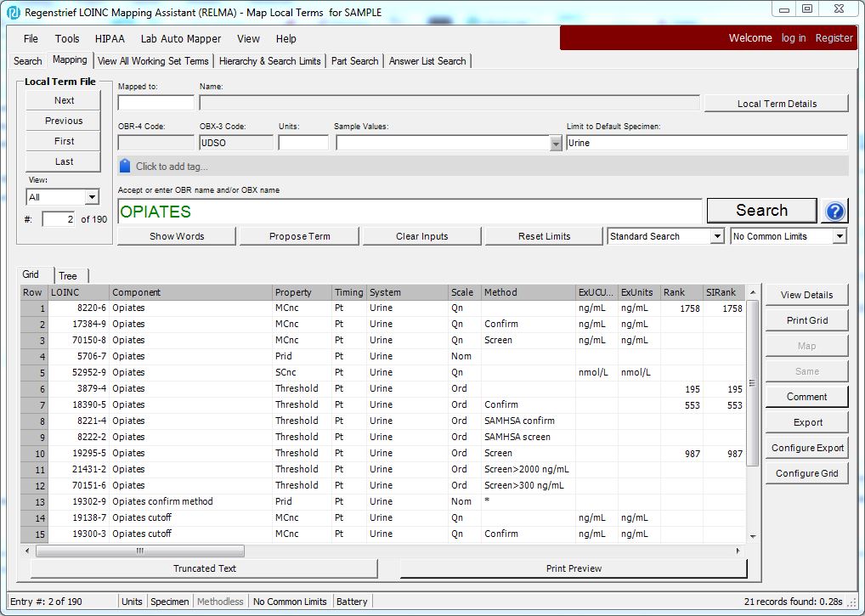Click the grid scroll down arrow

(753, 537)
